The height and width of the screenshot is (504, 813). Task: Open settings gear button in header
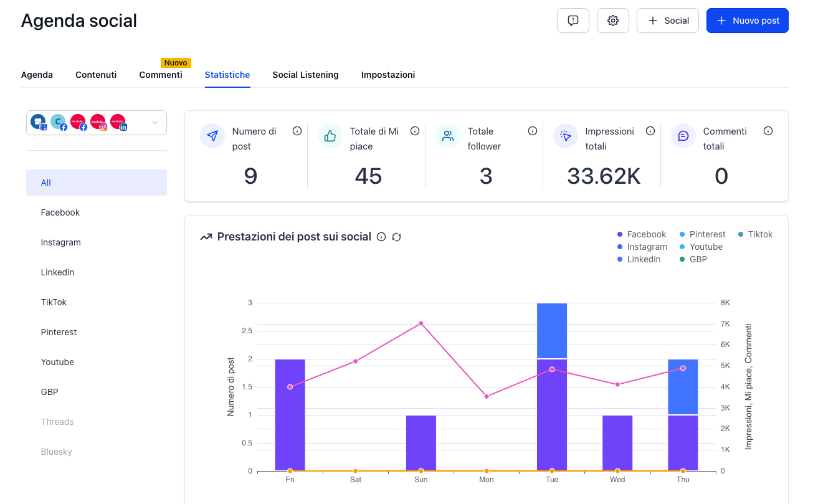613,21
